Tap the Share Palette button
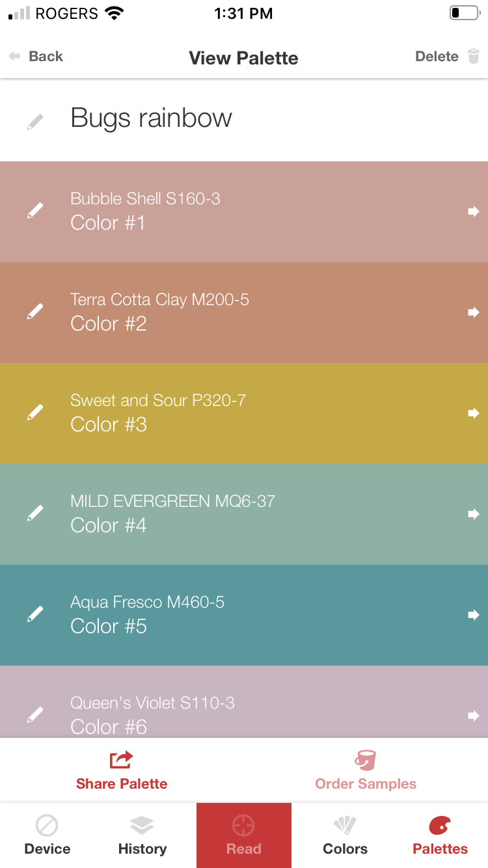Image resolution: width=488 pixels, height=868 pixels. [122, 770]
